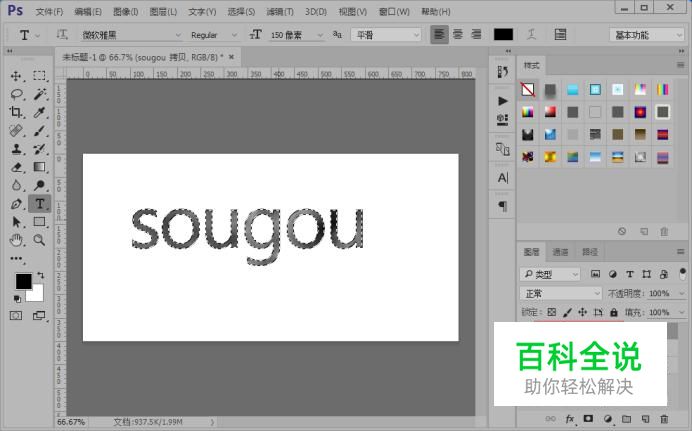Toggle lock transparent pixels
692x431 pixels.
pyautogui.click(x=552, y=312)
